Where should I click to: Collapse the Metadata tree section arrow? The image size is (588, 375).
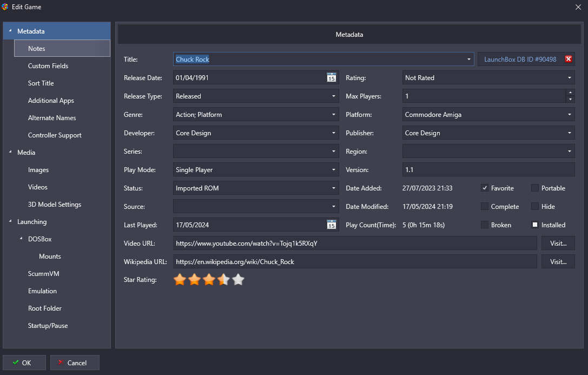(x=10, y=31)
